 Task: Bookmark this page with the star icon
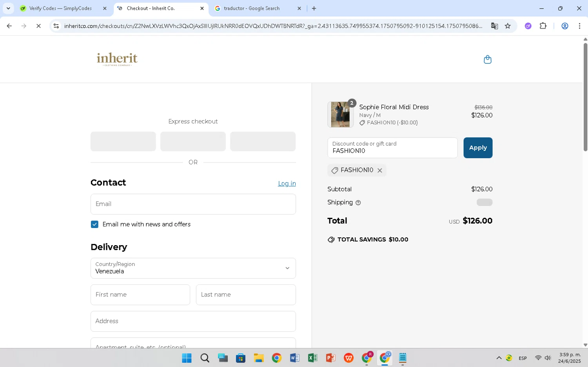[508, 26]
